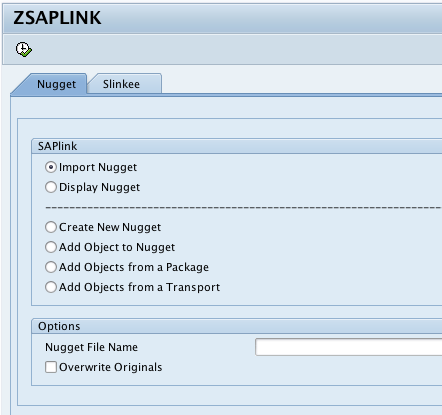The width and height of the screenshot is (442, 415).
Task: Select Add Objects from a Package
Action: tap(51, 267)
